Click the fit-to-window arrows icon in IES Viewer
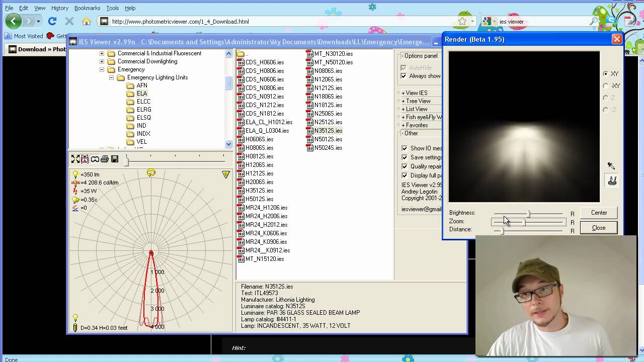Screen dimensions: 644x362 point(75,159)
